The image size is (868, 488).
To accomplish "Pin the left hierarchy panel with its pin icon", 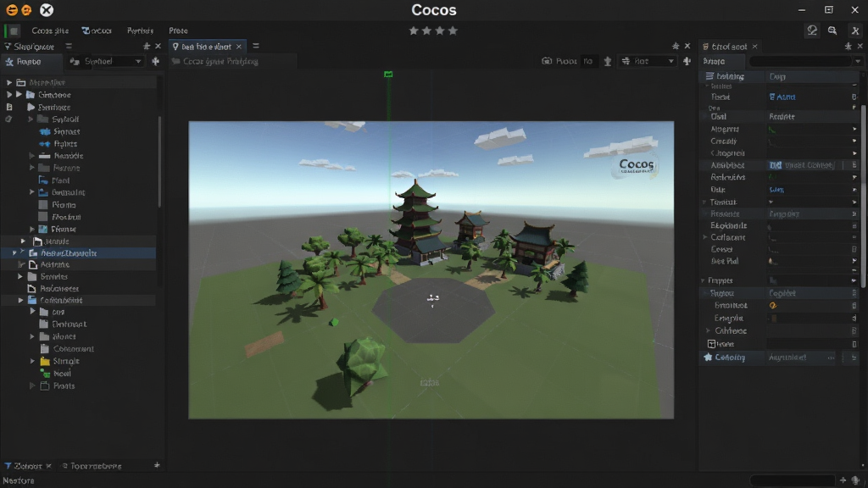I will click(147, 47).
